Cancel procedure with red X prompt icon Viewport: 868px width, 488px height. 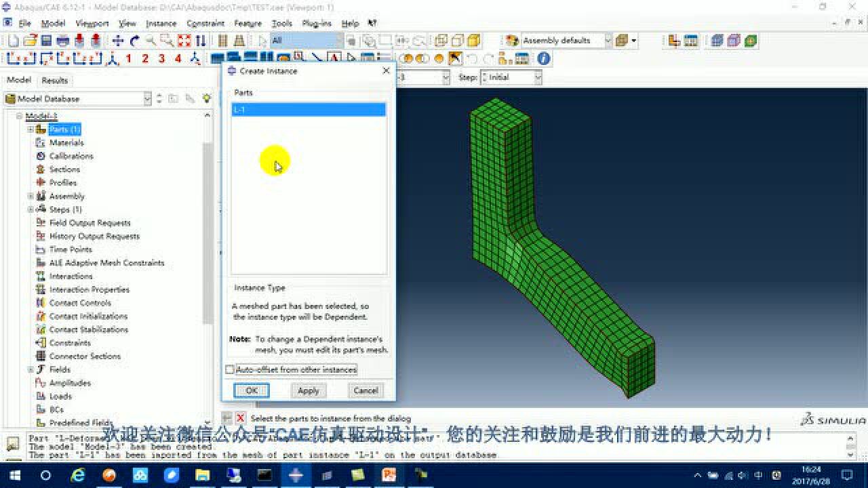click(240, 418)
